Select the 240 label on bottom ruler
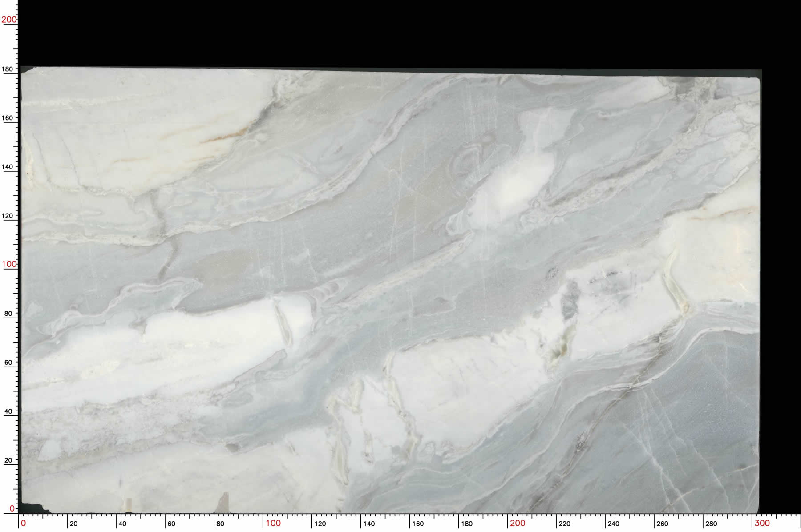 click(614, 524)
